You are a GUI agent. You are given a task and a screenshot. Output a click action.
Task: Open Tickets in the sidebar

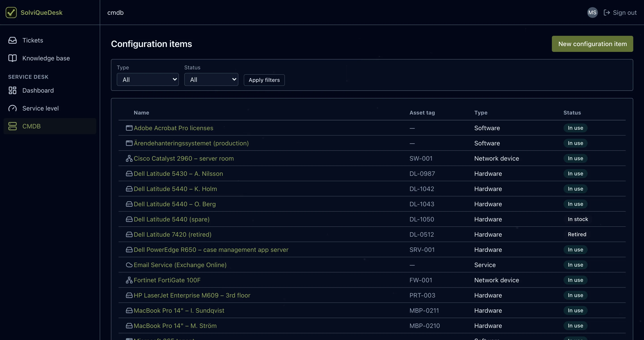pyautogui.click(x=50, y=40)
